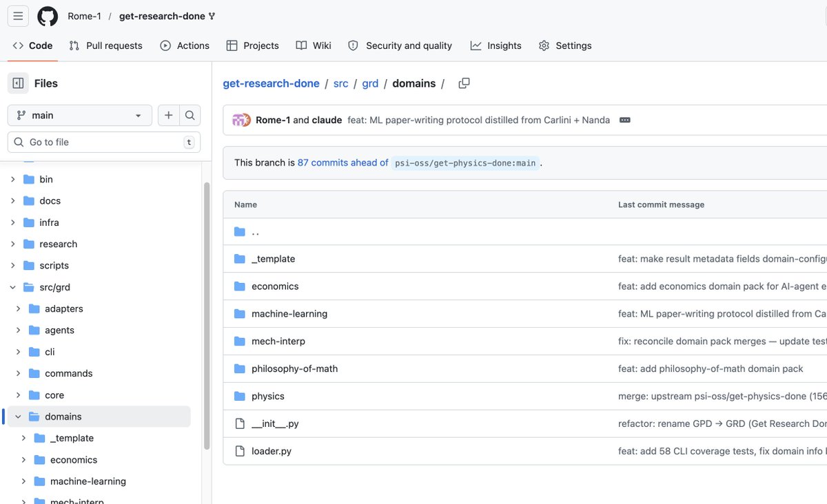Copy path using the copy icon
This screenshot has height=504, width=827.
tap(464, 83)
